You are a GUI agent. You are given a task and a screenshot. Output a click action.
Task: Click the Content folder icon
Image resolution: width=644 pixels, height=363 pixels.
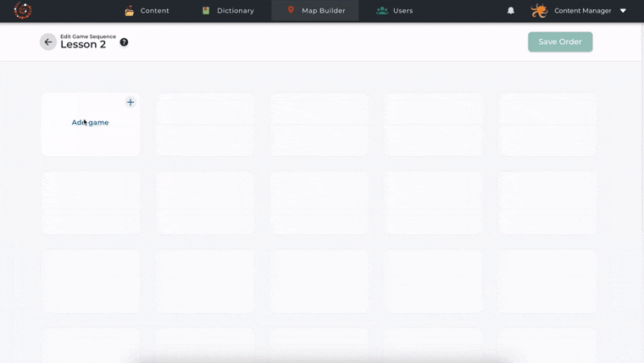point(130,11)
